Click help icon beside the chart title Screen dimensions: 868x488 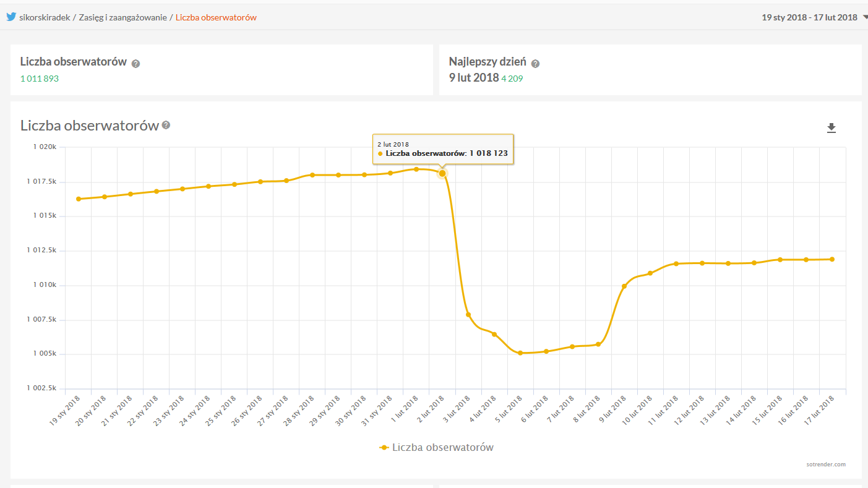166,125
